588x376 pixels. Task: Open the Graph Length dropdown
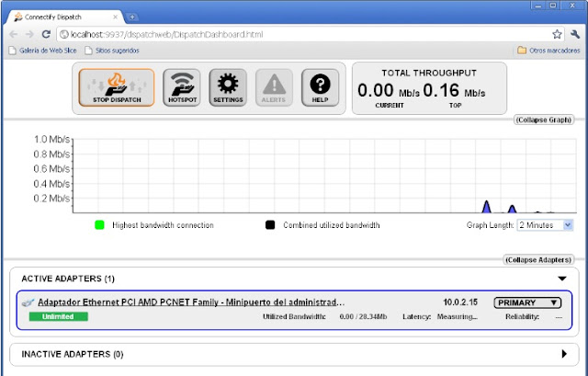[545, 225]
